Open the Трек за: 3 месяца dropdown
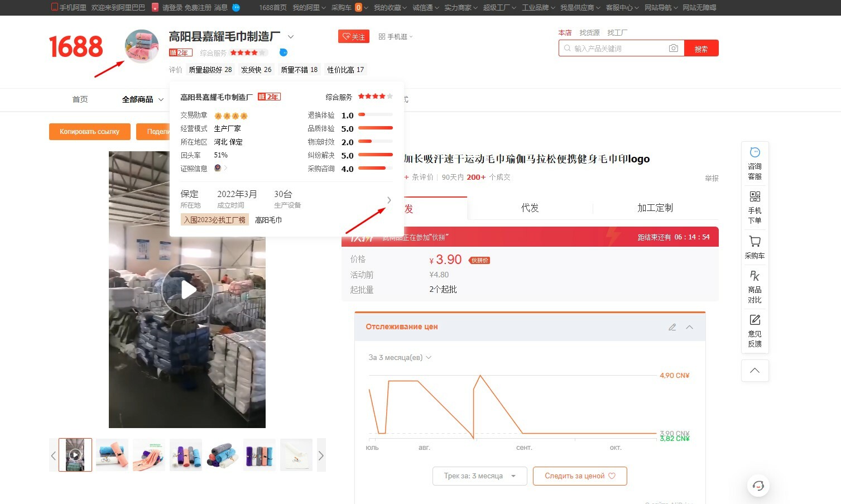Viewport: 841px width, 504px height. click(480, 476)
